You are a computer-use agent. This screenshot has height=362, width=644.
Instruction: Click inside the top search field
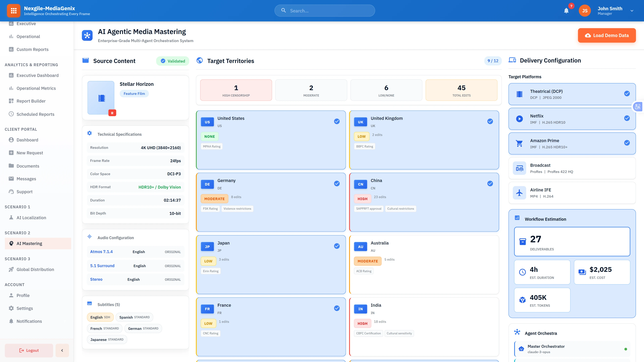point(325,11)
